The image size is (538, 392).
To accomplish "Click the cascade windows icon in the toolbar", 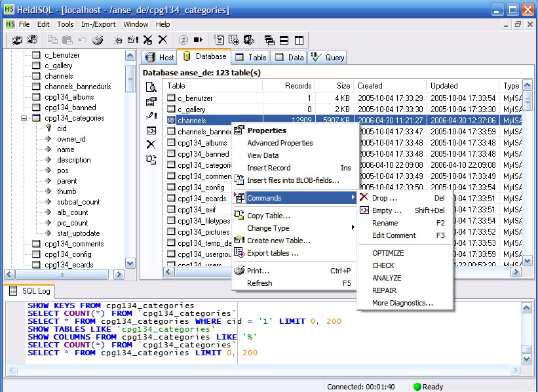I will tap(269, 40).
